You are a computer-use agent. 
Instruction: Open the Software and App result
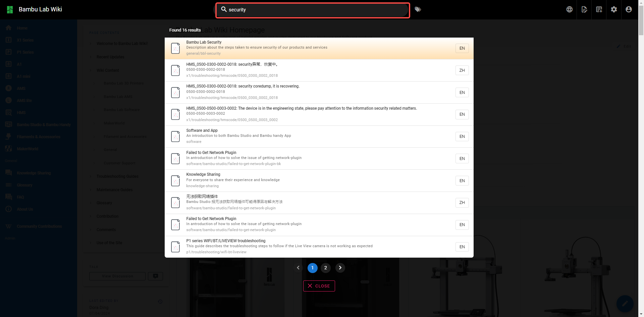[319, 137]
